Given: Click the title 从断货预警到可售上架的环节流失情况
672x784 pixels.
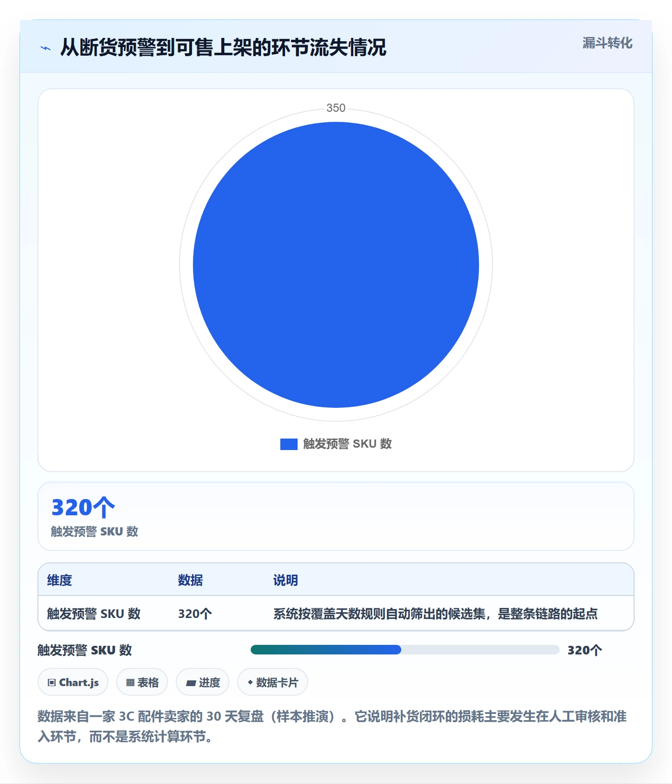Looking at the screenshot, I should point(223,48).
